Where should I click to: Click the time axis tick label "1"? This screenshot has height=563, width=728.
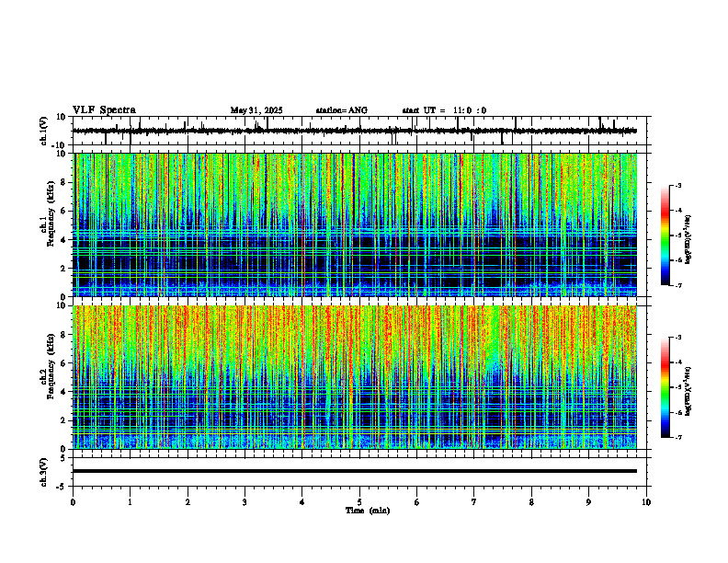130,502
